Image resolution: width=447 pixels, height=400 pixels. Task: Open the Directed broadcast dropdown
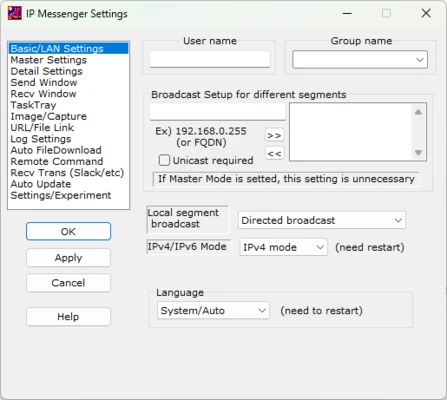click(322, 220)
